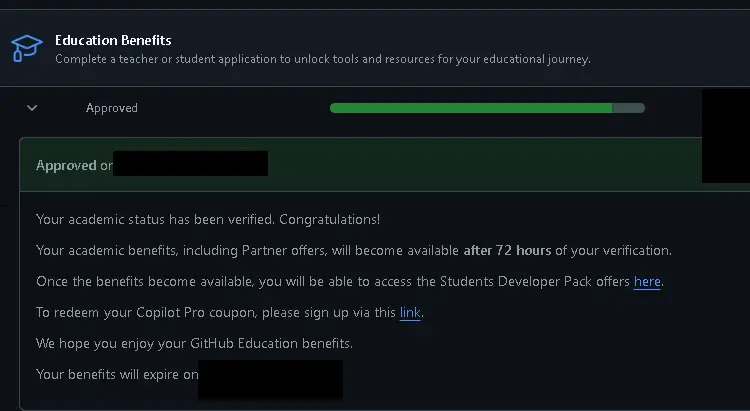Open the Students Developer Pack 'here' link
The image size is (750, 411).
pyautogui.click(x=647, y=282)
